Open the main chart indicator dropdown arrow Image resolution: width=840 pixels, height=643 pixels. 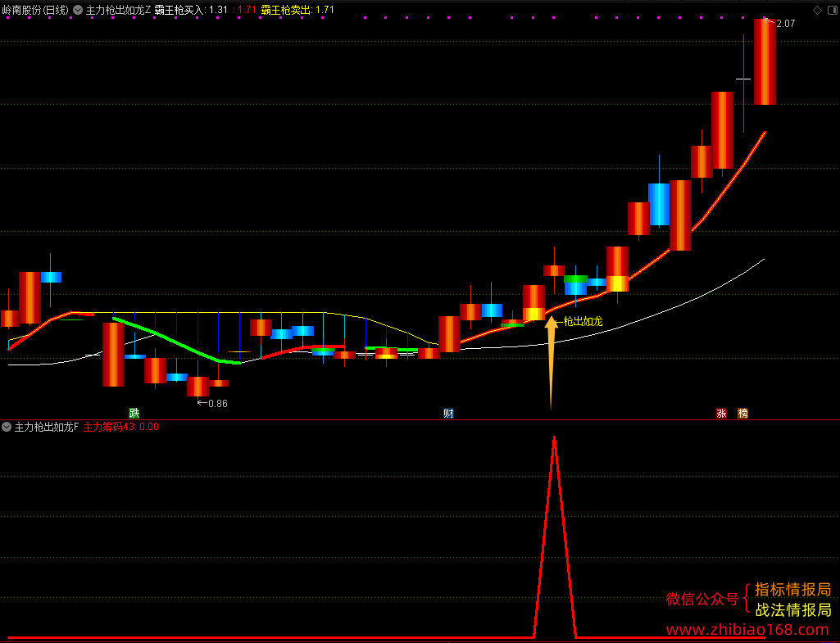click(78, 10)
